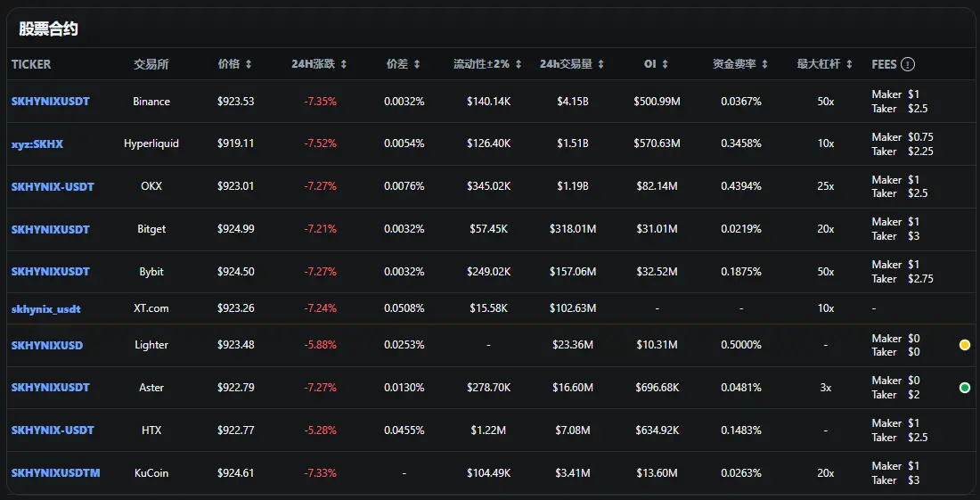980x500 pixels.
Task: Open skhynix_usdt XT.com ticker link
Action: 46,308
